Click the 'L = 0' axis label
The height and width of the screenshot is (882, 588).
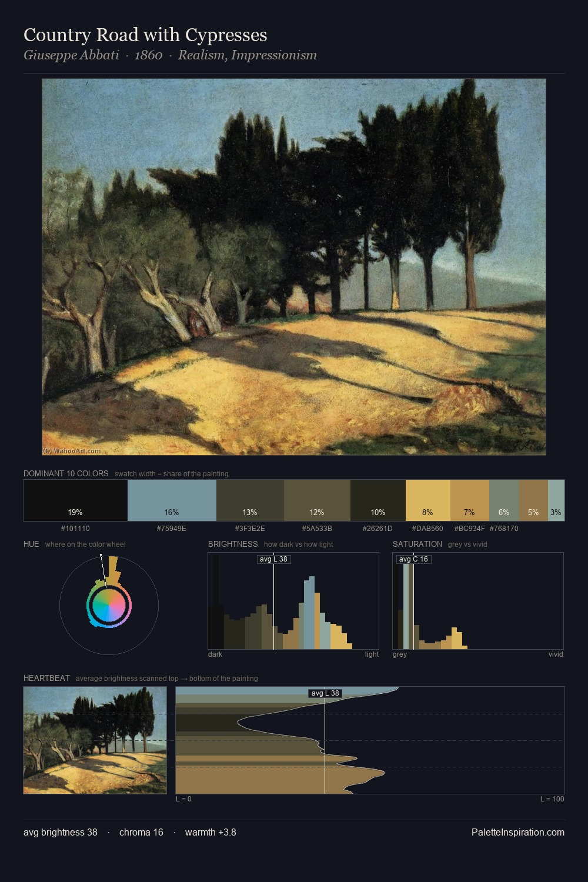(183, 799)
